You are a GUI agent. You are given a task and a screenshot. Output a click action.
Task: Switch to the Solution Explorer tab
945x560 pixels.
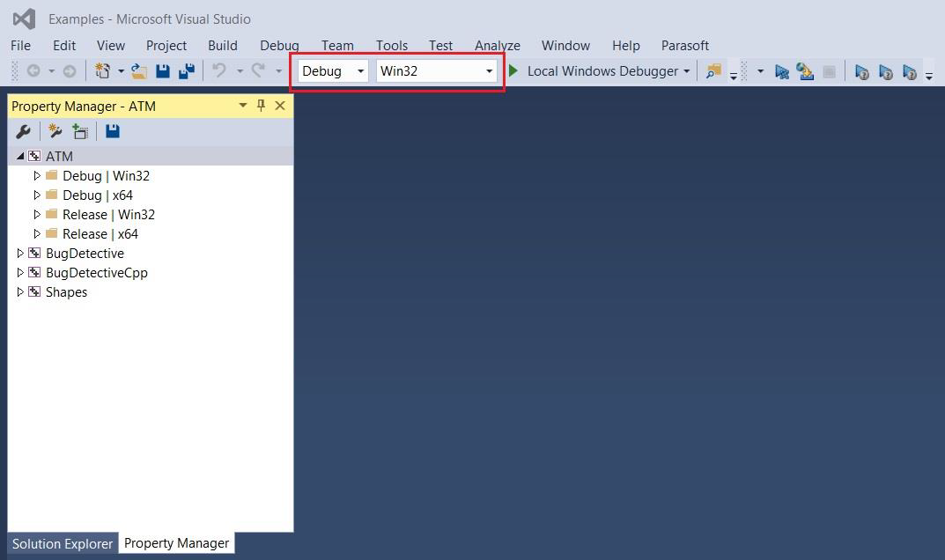63,544
